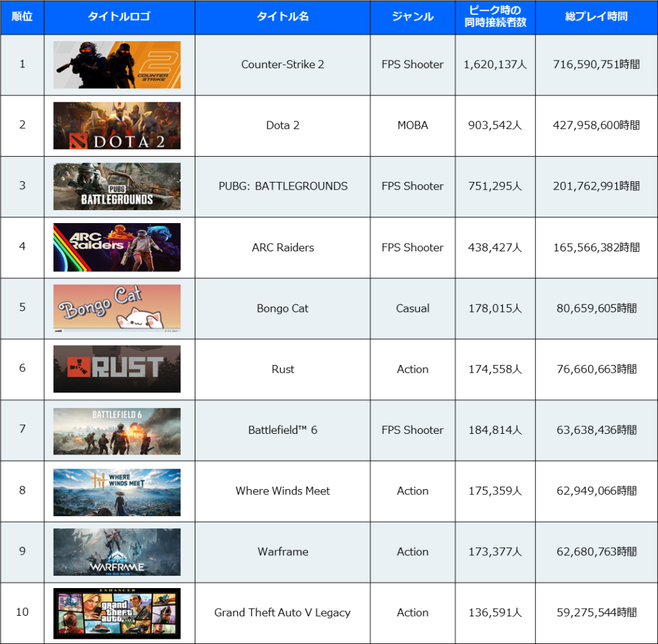Screen dimensions: 658x644
Task: Click the Counter-Strike 2 title text
Action: point(283,64)
